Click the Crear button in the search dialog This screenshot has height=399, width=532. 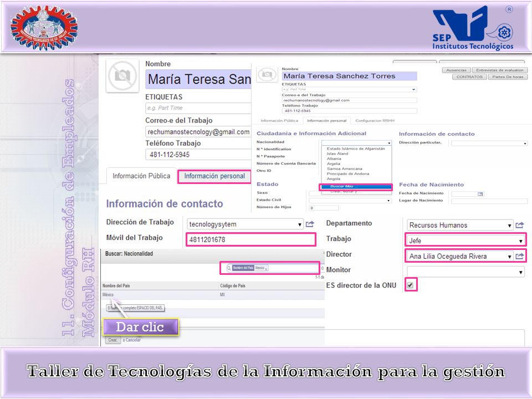(x=113, y=340)
